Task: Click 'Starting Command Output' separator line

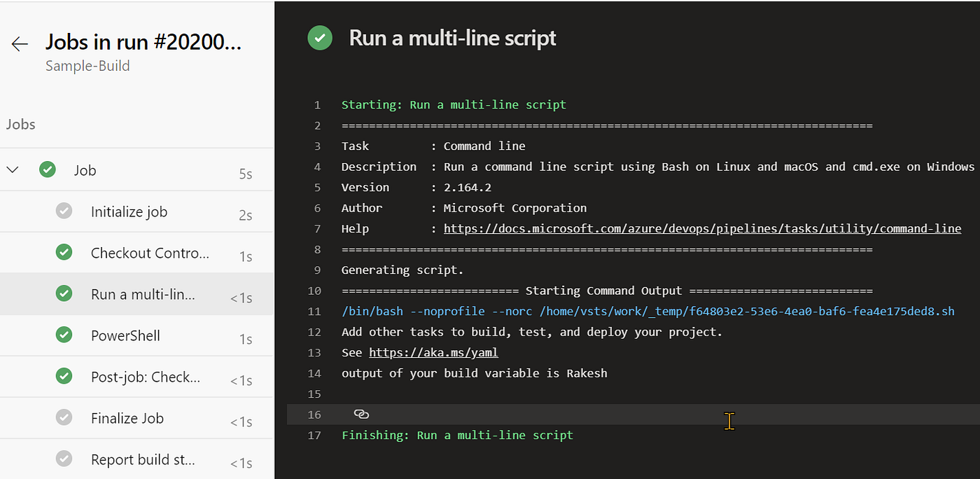Action: click(607, 291)
